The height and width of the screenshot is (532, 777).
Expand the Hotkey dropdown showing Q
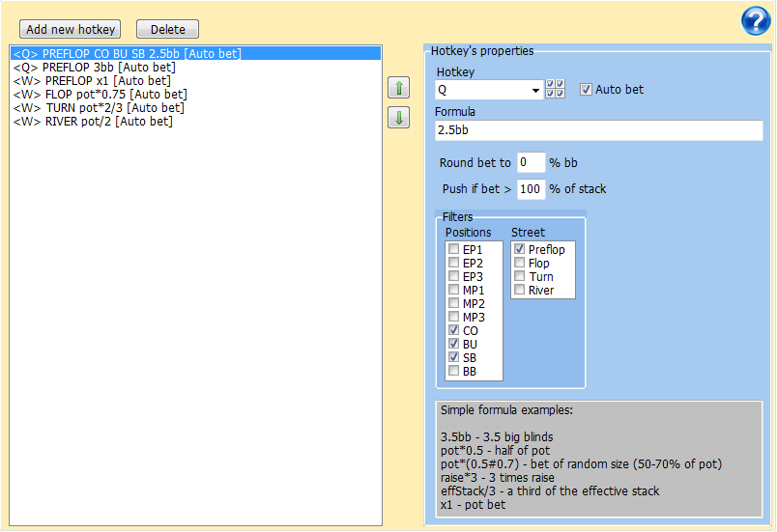(x=536, y=91)
